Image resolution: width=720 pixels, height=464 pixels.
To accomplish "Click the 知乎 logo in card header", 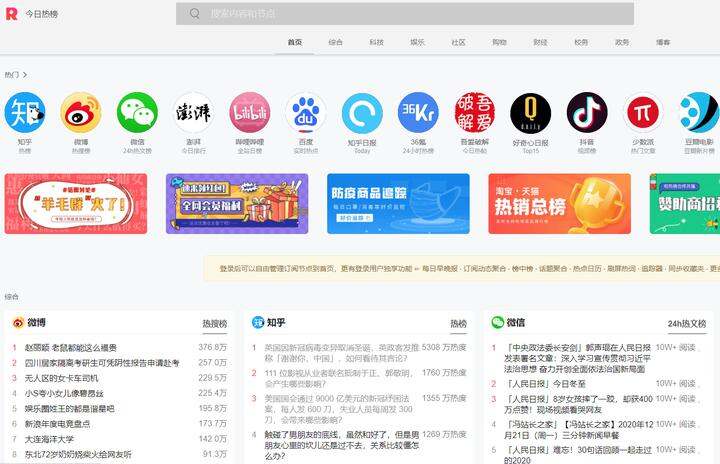I will 258,323.
